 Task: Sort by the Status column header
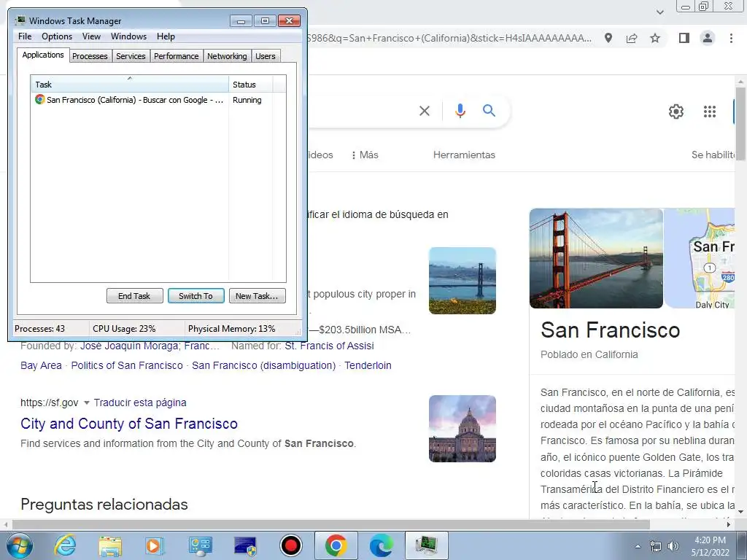pos(251,85)
